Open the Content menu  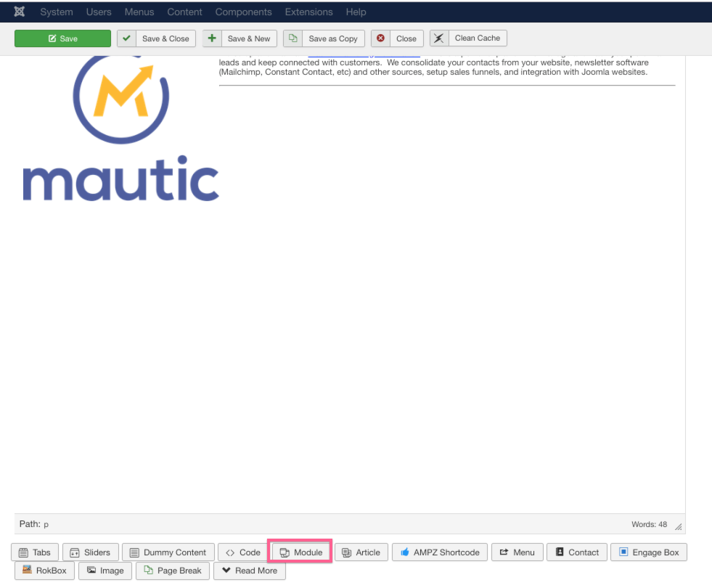pos(184,12)
